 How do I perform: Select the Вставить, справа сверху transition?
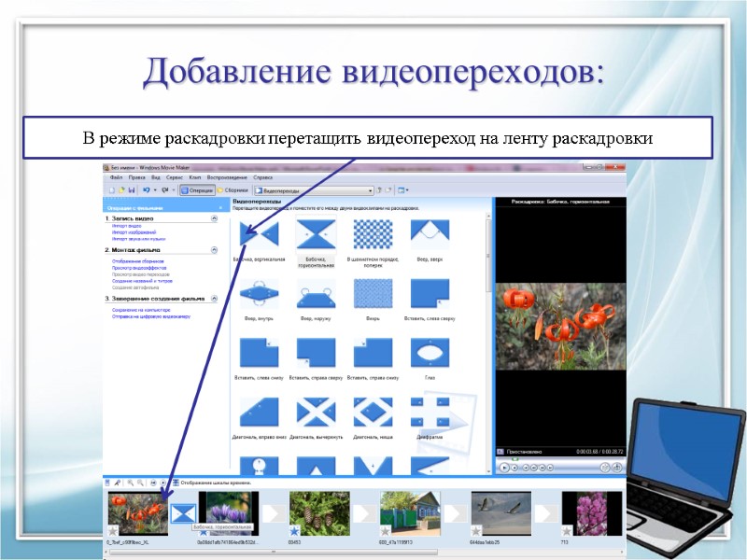pyautogui.click(x=316, y=353)
